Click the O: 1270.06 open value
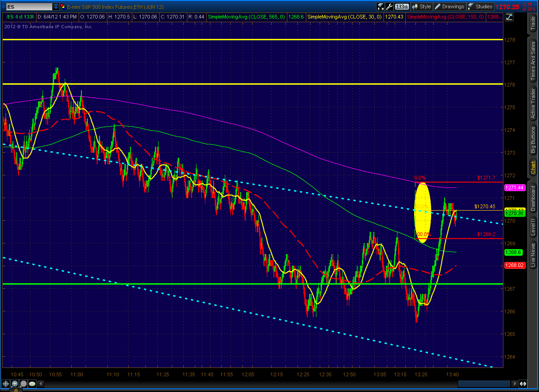The image size is (539, 392). pyautogui.click(x=93, y=17)
